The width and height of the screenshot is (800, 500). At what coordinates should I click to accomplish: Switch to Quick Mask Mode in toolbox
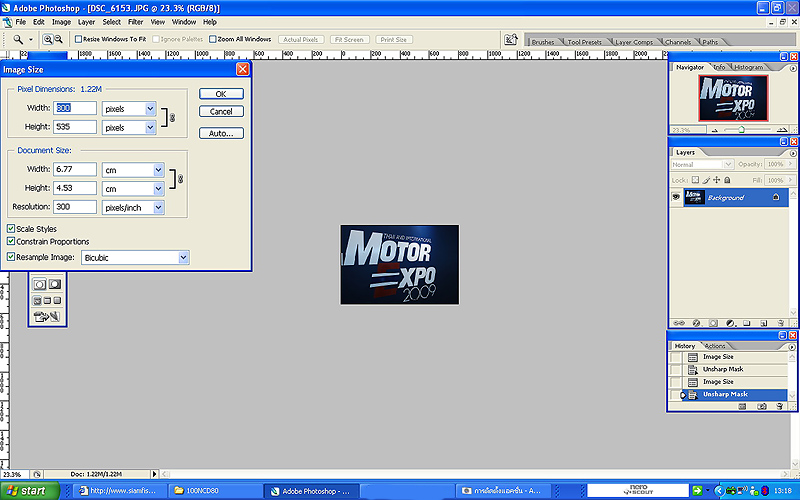point(54,285)
